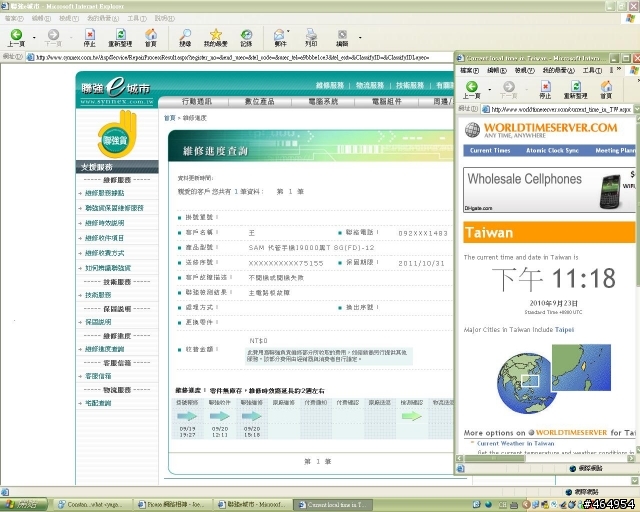Click Forward (下一頁) in the WorldTimeServer window
Viewport: 640px width, 512px height.
(x=509, y=90)
